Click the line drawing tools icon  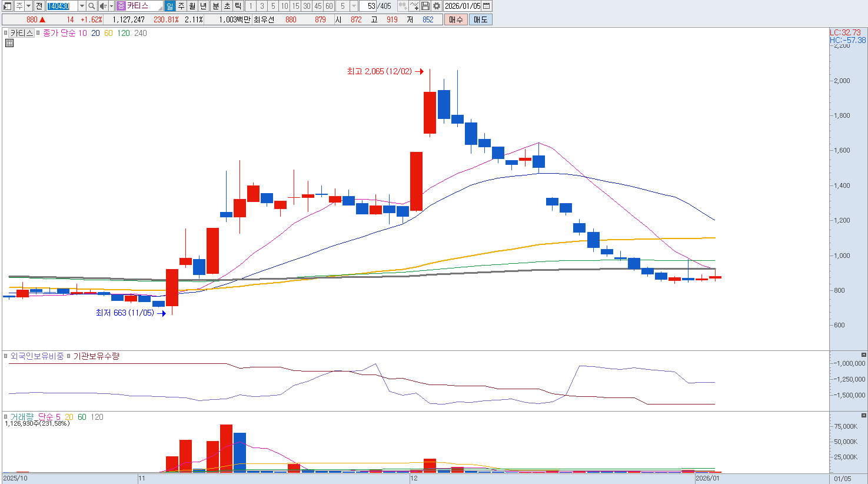414,6
